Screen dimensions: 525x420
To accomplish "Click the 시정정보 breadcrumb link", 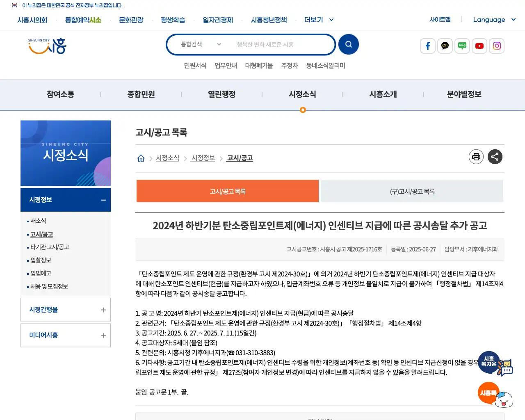I will (x=203, y=158).
